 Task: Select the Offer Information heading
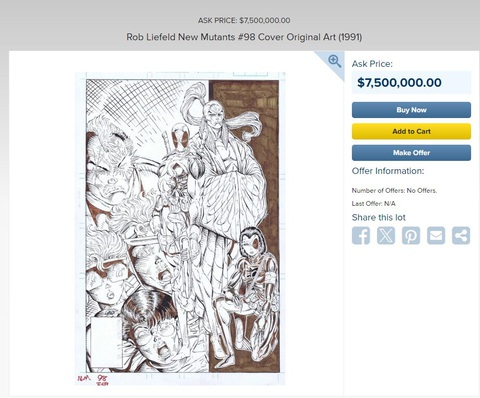coord(388,171)
